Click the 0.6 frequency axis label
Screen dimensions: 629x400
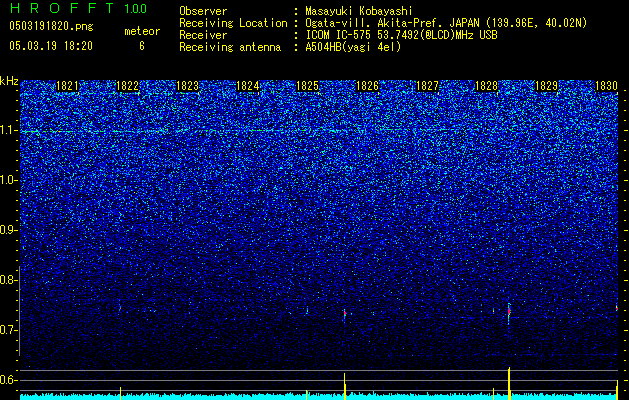9,380
